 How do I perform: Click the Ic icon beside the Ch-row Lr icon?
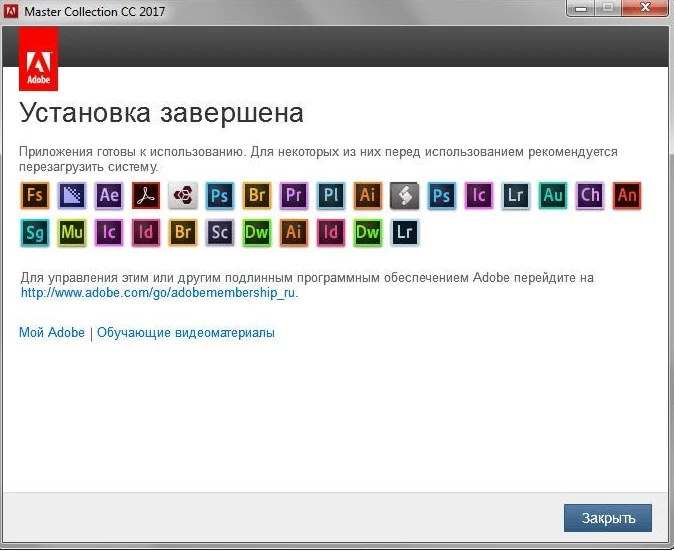[x=478, y=196]
